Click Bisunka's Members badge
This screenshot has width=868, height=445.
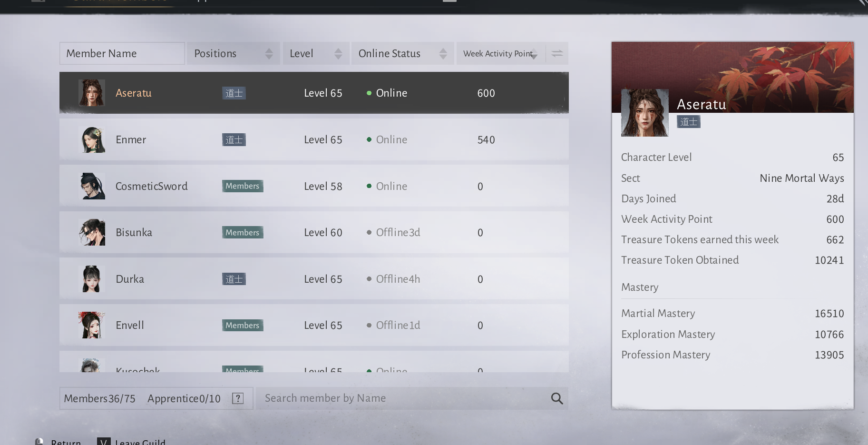click(243, 232)
